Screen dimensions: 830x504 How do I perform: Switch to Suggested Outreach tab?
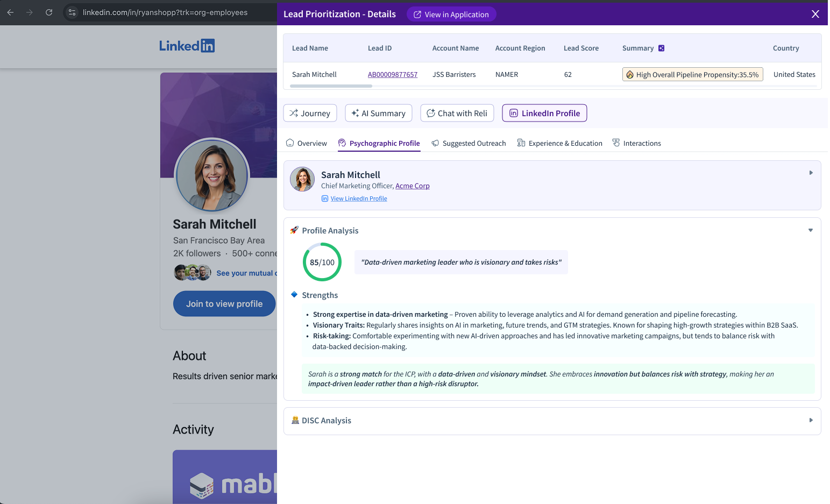[x=469, y=143]
